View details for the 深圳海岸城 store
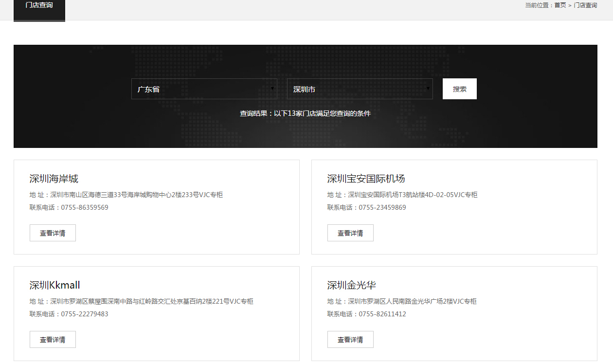 (x=53, y=233)
